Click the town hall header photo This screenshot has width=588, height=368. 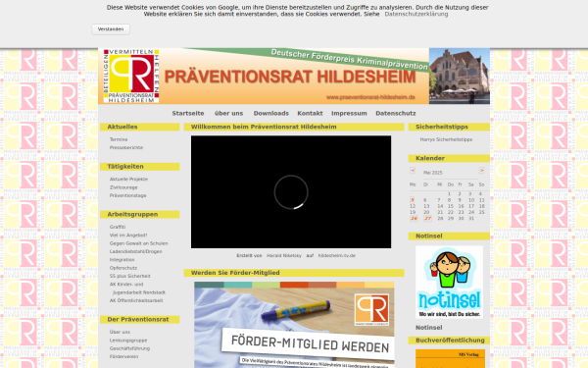[460, 76]
